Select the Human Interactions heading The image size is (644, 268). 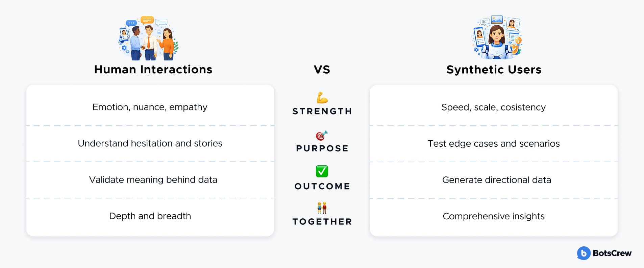153,70
